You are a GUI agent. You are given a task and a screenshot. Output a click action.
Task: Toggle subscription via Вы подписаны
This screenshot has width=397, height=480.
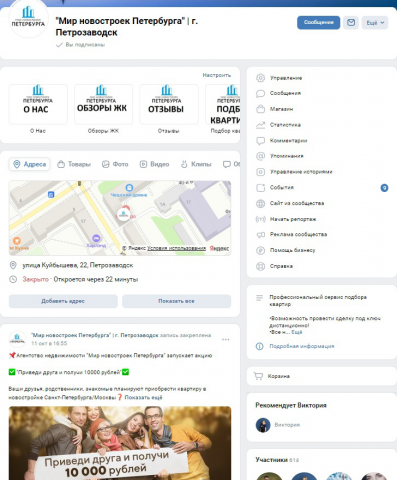80,45
